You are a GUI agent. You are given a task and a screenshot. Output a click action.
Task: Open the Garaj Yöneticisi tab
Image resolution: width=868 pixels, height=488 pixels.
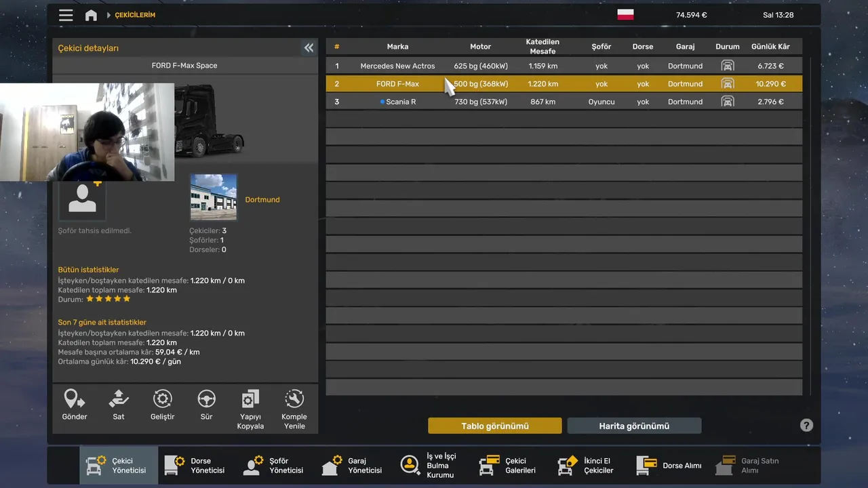coord(355,465)
